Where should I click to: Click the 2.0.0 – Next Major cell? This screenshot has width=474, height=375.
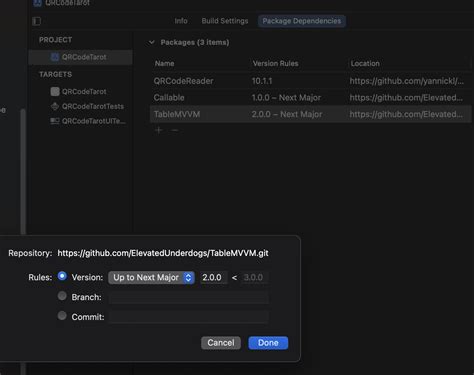tap(287, 114)
